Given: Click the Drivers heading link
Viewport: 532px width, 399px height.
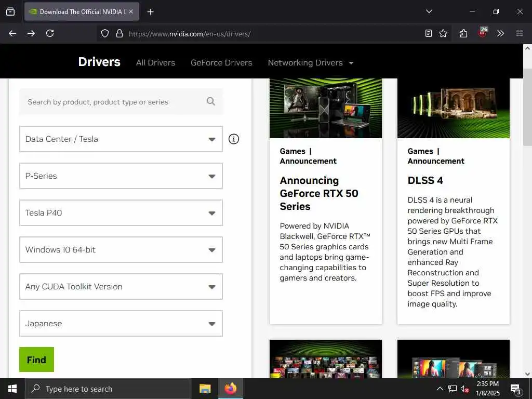Looking at the screenshot, I should [99, 62].
